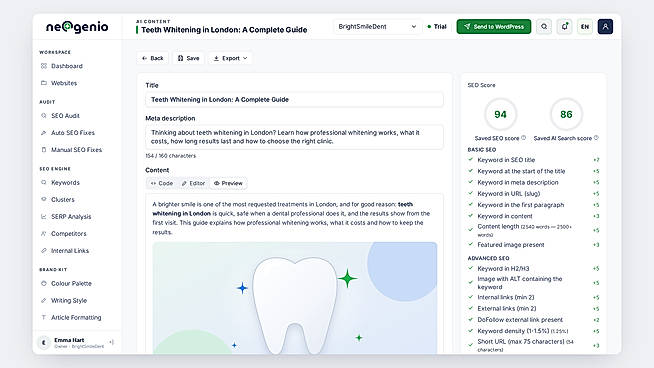Screen dimensions: 654x368
Task: Click into the Meta description field
Action: [x=294, y=137]
